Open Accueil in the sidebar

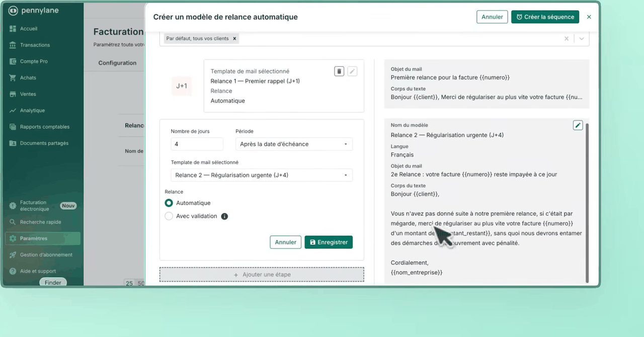pyautogui.click(x=29, y=29)
